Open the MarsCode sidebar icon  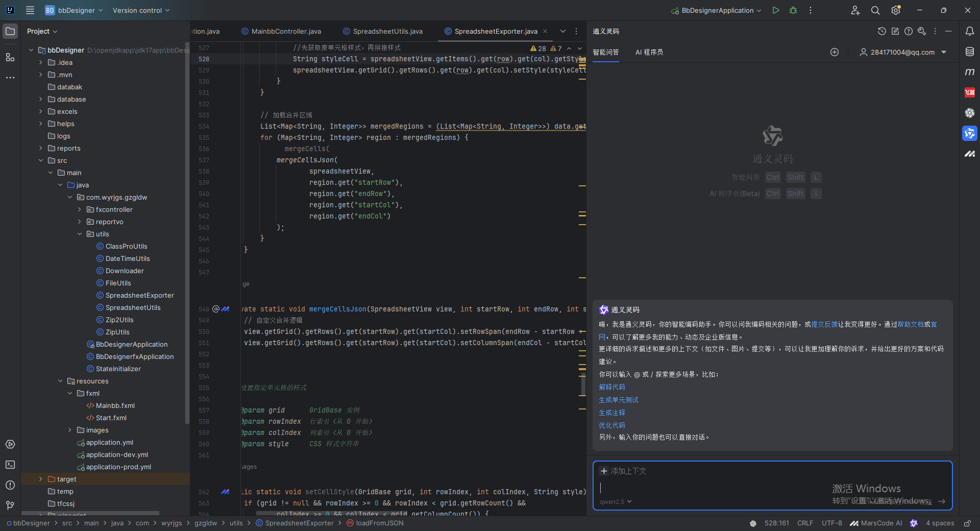[970, 154]
